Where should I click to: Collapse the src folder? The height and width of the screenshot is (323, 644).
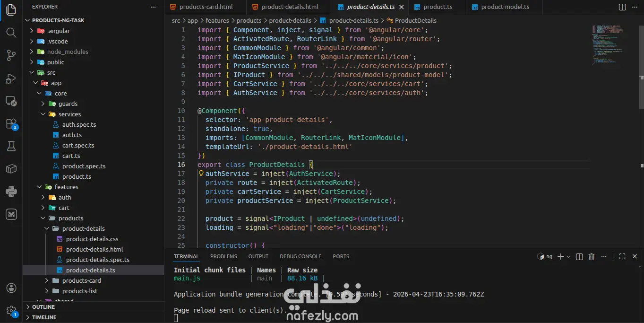(94, 72)
